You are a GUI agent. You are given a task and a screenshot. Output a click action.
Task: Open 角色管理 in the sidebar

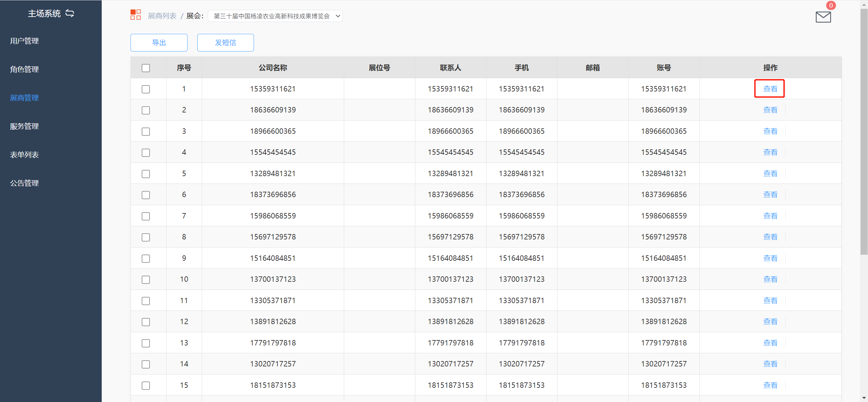24,69
